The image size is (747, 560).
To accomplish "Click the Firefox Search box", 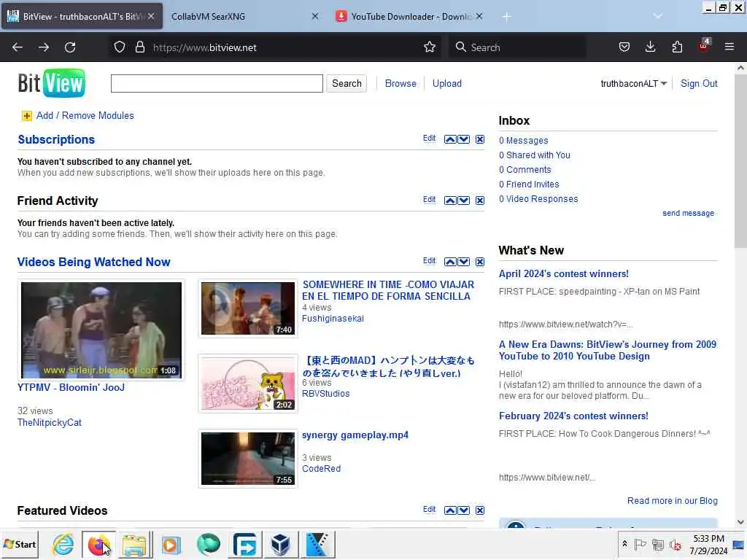I will (x=517, y=47).
